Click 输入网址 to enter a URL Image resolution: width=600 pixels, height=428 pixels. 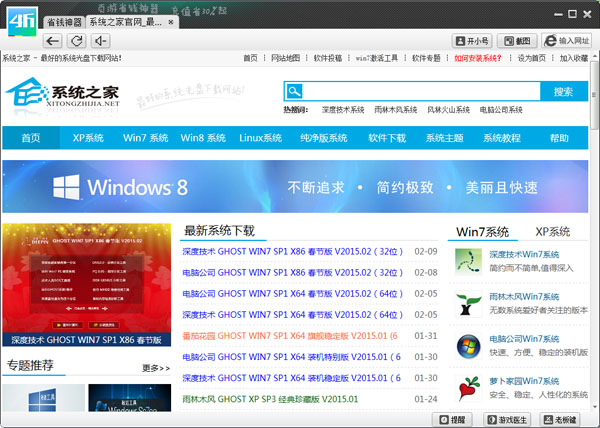click(x=567, y=41)
